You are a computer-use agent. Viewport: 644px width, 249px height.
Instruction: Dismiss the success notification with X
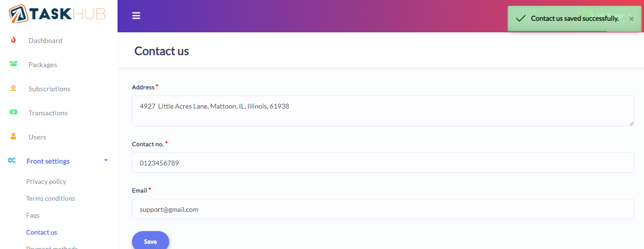click(x=631, y=19)
